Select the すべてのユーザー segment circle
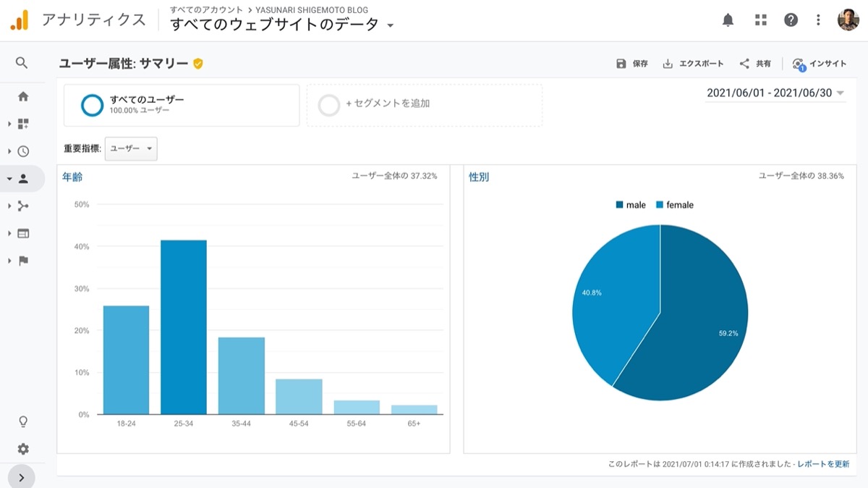868x488 pixels. click(93, 105)
